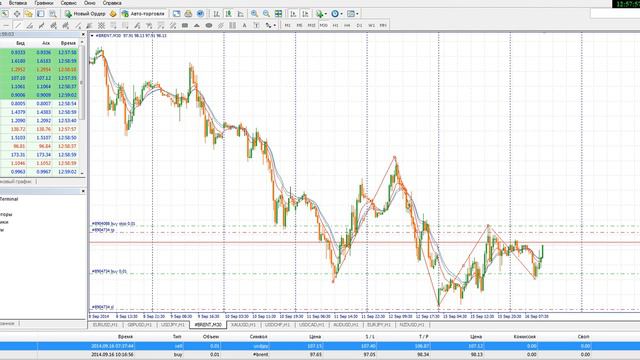
Task: Open MetaEditor with the yellow coin icon
Action: 113,13
